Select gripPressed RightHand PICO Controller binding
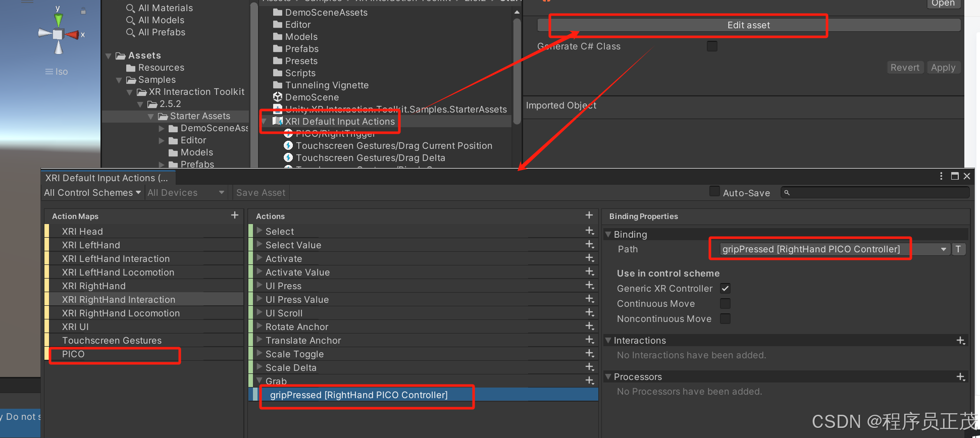 pyautogui.click(x=424, y=395)
